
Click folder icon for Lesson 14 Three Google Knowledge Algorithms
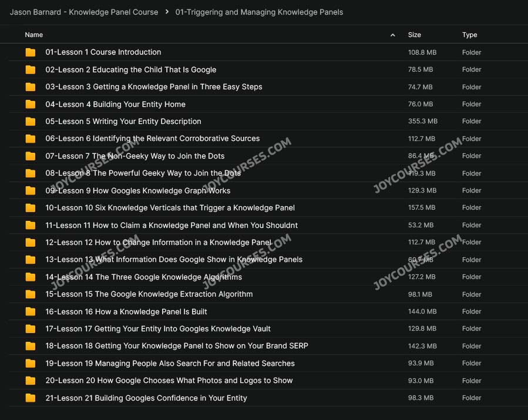point(31,277)
